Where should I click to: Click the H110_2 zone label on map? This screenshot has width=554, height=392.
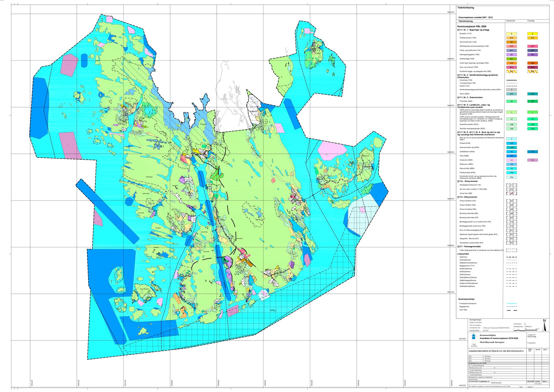point(259,220)
